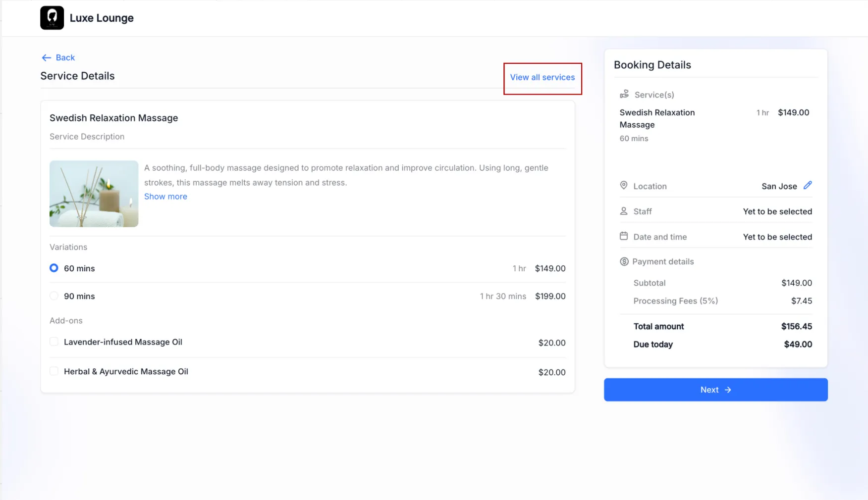Select the 60 mins variation
The image size is (868, 500).
(54, 268)
